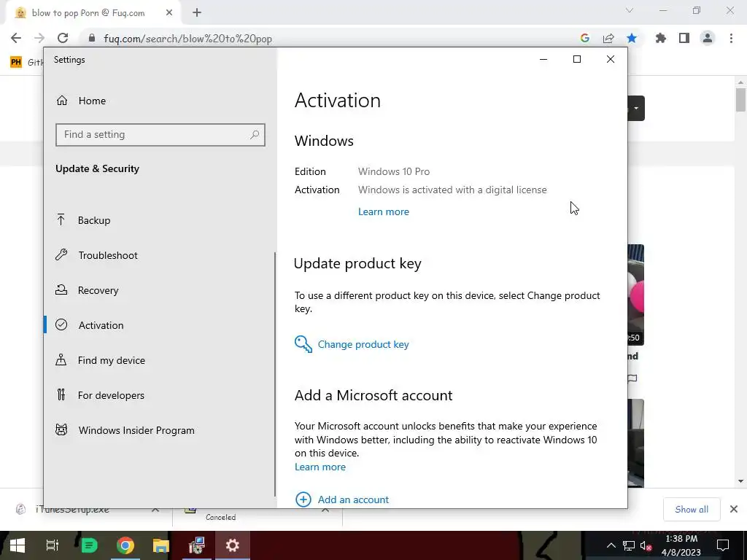Click the digital license activation status text
The height and width of the screenshot is (560, 747).
tap(452, 190)
